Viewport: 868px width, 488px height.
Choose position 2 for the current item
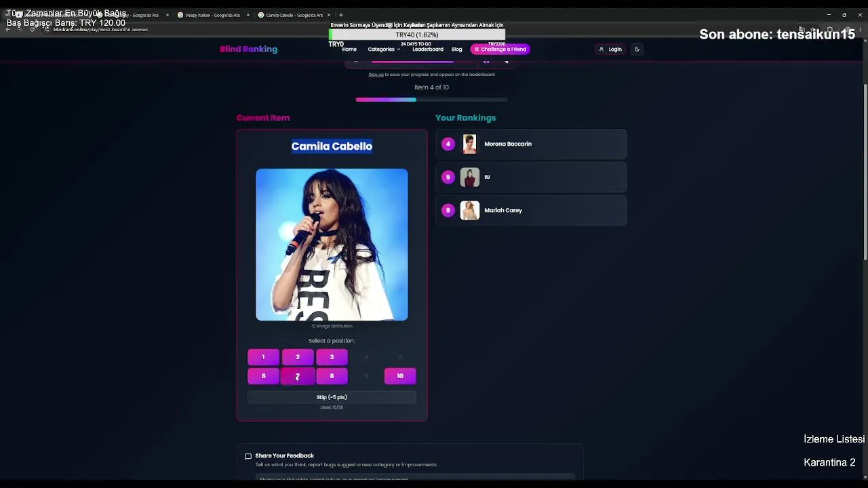pyautogui.click(x=298, y=357)
